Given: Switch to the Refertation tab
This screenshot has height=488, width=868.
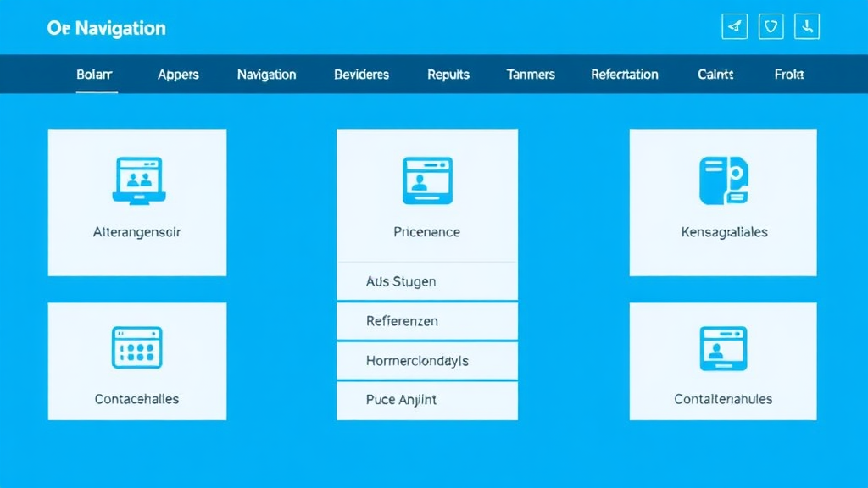Looking at the screenshot, I should click(x=625, y=75).
